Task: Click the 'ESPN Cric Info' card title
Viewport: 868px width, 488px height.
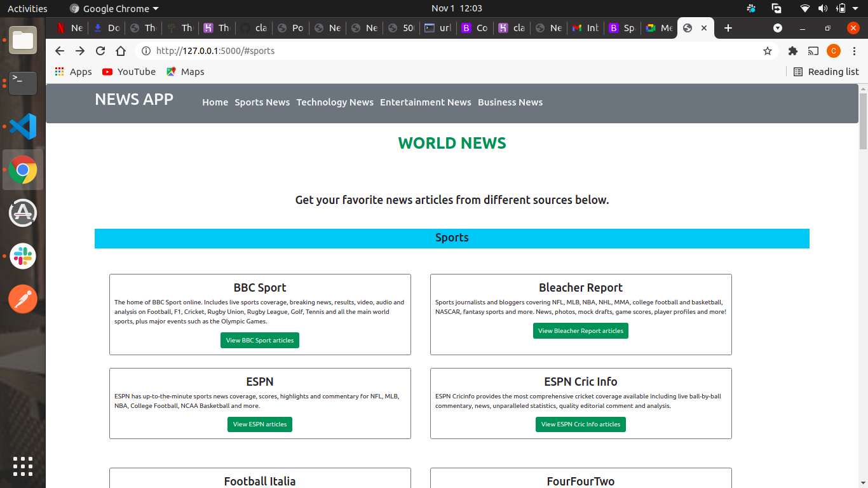Action: click(581, 382)
